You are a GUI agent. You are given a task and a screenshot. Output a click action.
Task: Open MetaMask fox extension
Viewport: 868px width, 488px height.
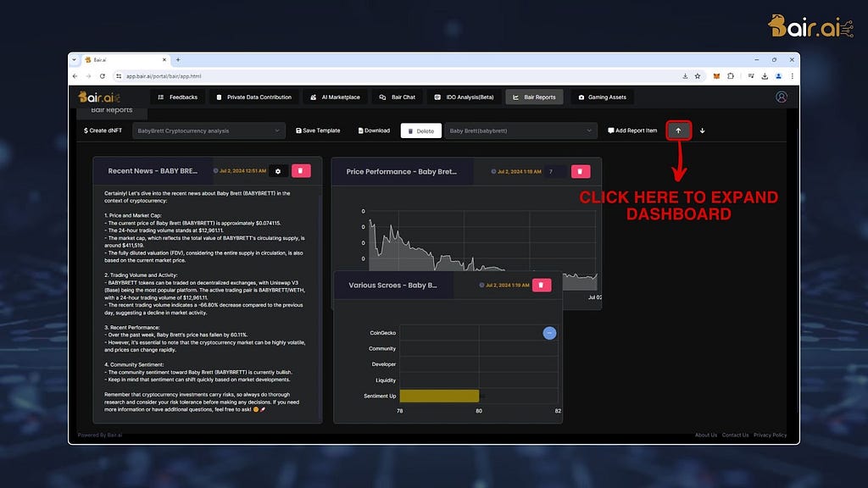716,76
